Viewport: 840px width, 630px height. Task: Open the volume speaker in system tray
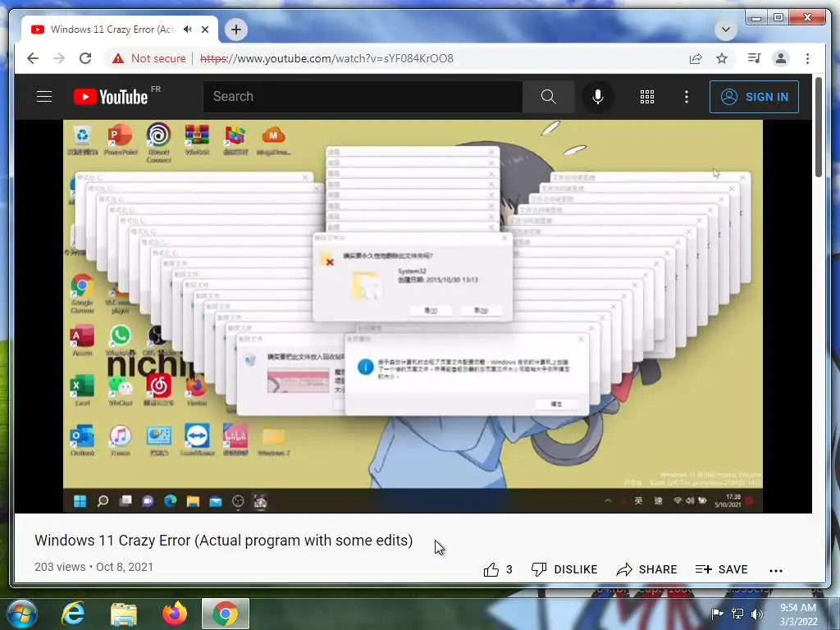[757, 614]
